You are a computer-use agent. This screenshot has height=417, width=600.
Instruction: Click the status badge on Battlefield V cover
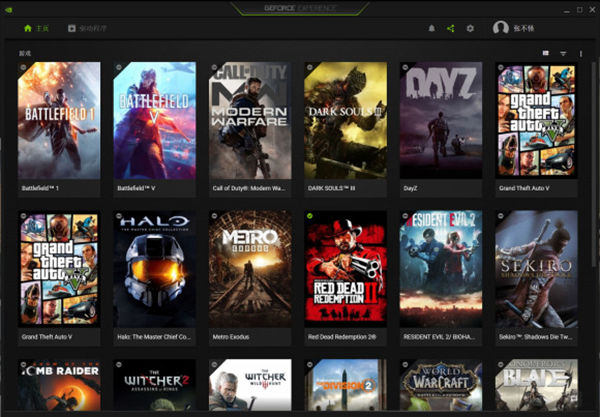tap(119, 67)
